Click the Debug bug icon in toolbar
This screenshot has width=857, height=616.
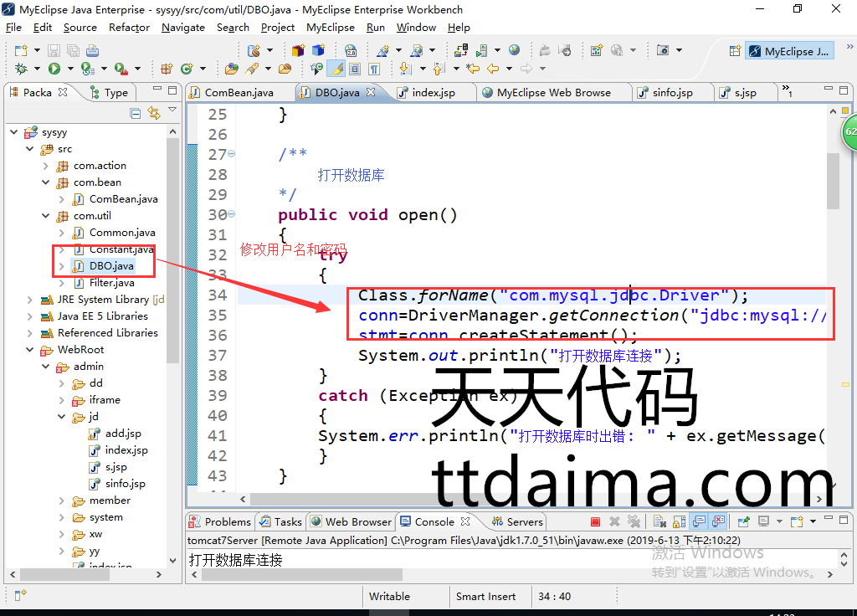click(21, 69)
